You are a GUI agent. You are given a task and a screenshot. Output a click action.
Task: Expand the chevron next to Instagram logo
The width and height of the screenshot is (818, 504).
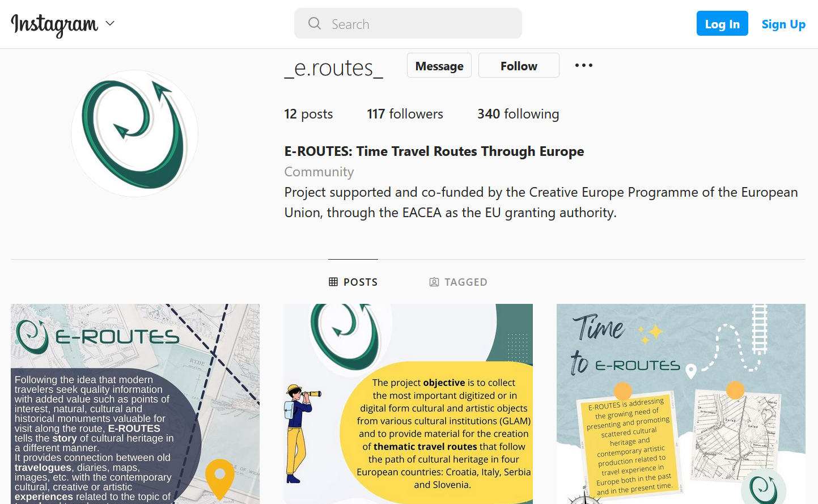(110, 23)
